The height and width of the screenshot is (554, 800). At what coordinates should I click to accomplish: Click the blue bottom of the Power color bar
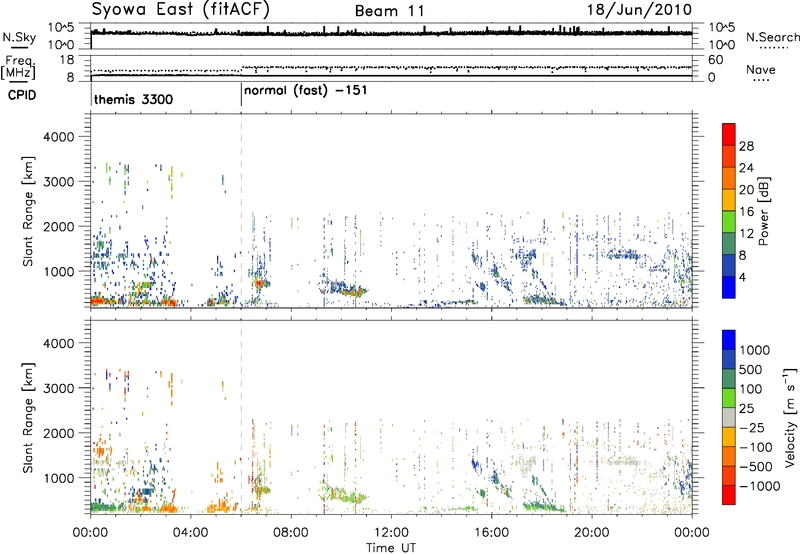729,287
